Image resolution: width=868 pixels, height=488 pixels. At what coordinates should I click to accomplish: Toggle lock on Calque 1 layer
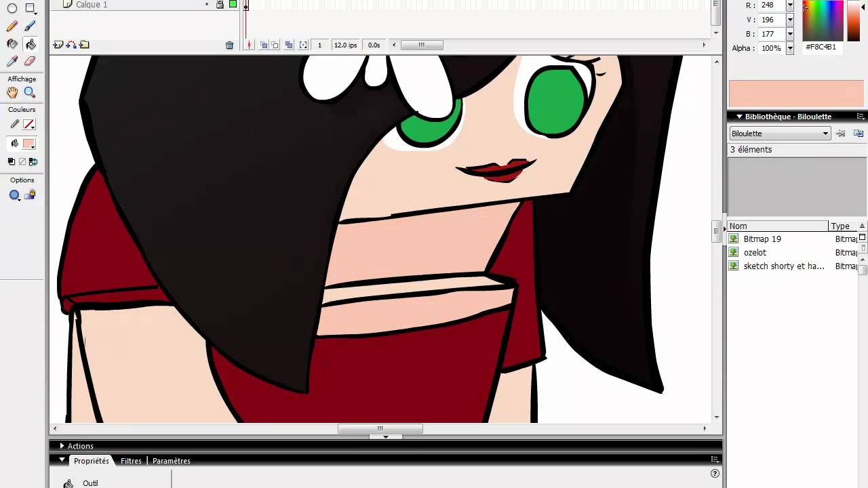coord(220,4)
